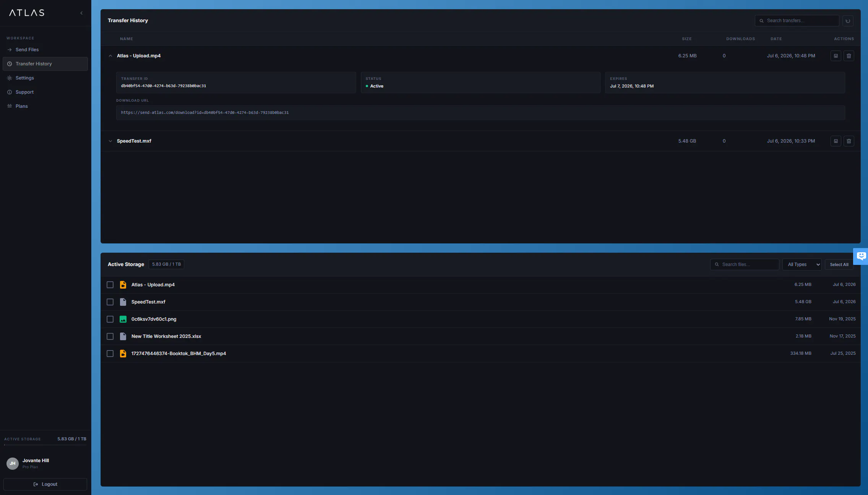Open Plans from the sidebar

45,106
